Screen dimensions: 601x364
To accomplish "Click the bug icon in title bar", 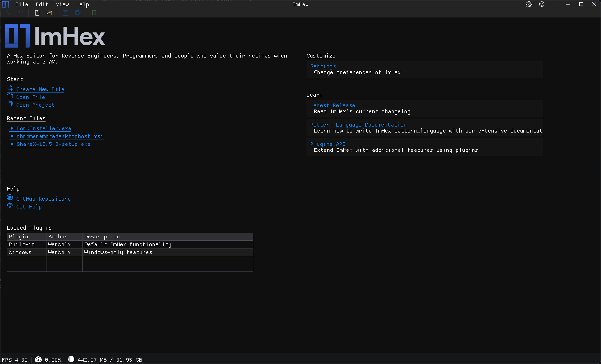I will [529, 4].
